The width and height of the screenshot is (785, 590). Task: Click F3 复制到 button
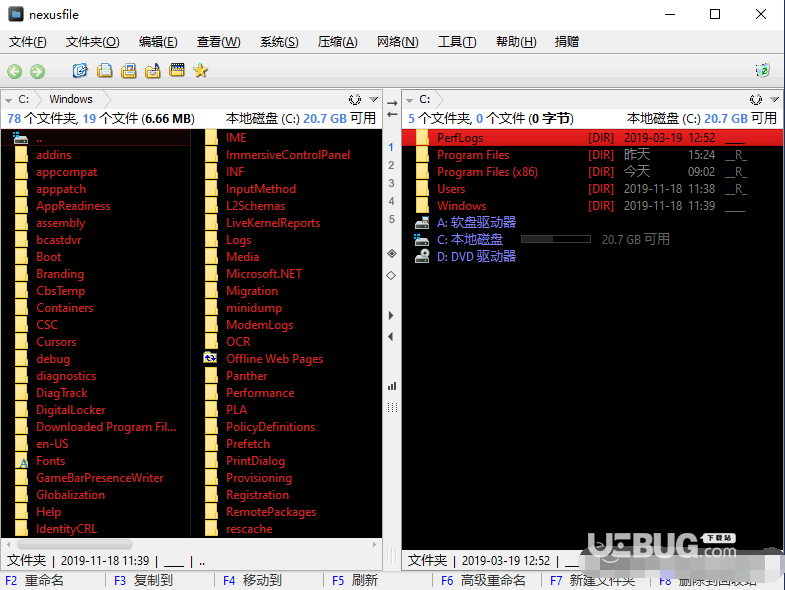pyautogui.click(x=143, y=580)
